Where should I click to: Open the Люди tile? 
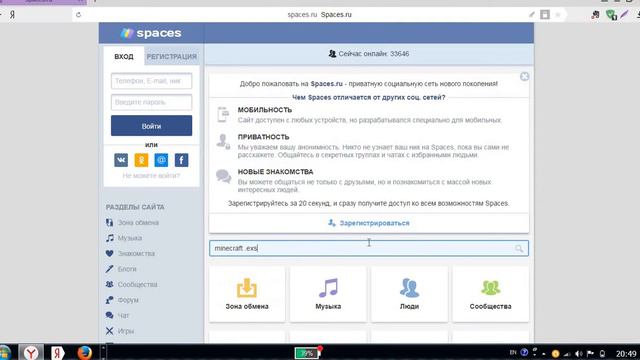point(409,294)
